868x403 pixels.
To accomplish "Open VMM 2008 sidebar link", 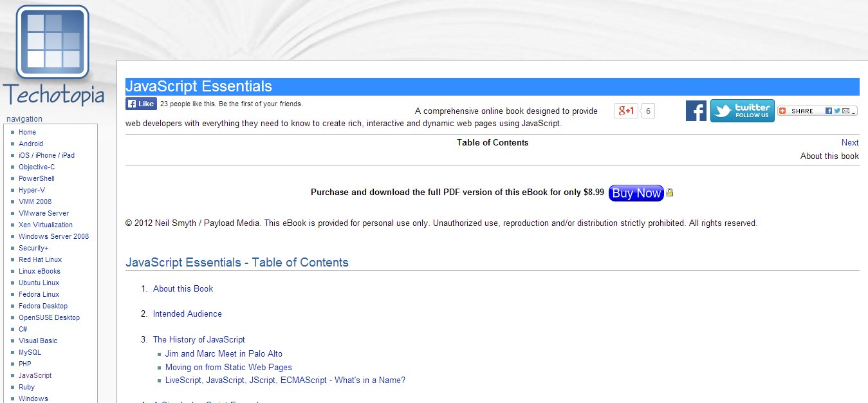I will point(35,202).
